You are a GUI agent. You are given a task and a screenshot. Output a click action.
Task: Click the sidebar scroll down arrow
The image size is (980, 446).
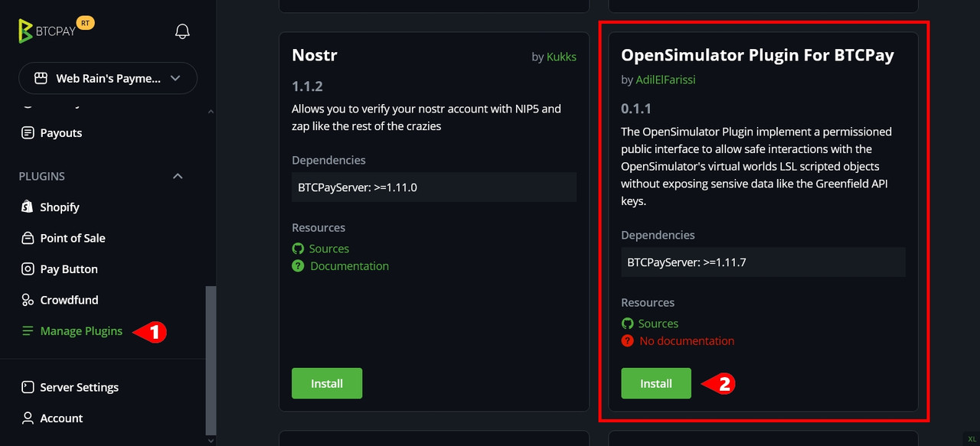pos(211,440)
